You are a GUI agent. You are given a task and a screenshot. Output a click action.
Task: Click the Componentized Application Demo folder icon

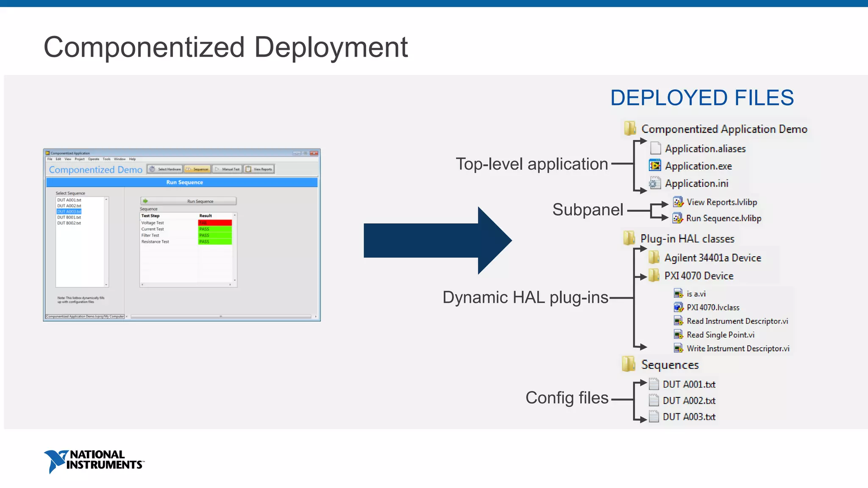click(x=630, y=128)
